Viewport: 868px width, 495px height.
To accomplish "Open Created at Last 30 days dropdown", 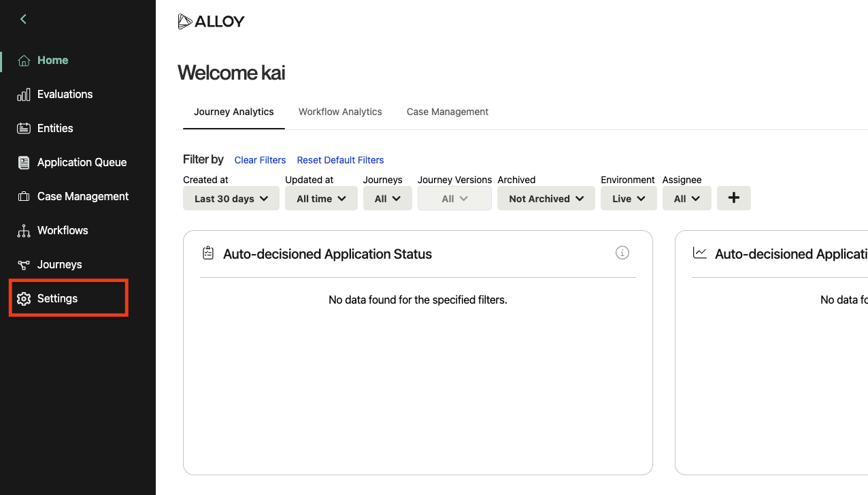I will tap(231, 199).
